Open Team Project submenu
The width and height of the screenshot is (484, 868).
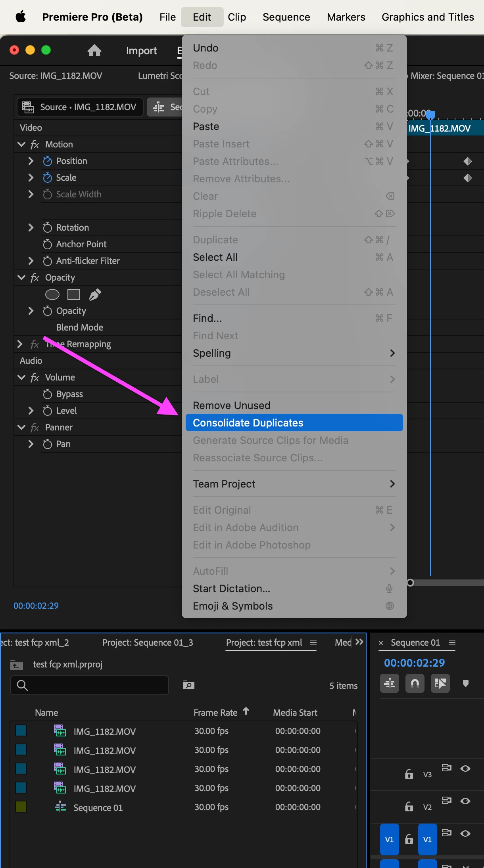pos(294,484)
